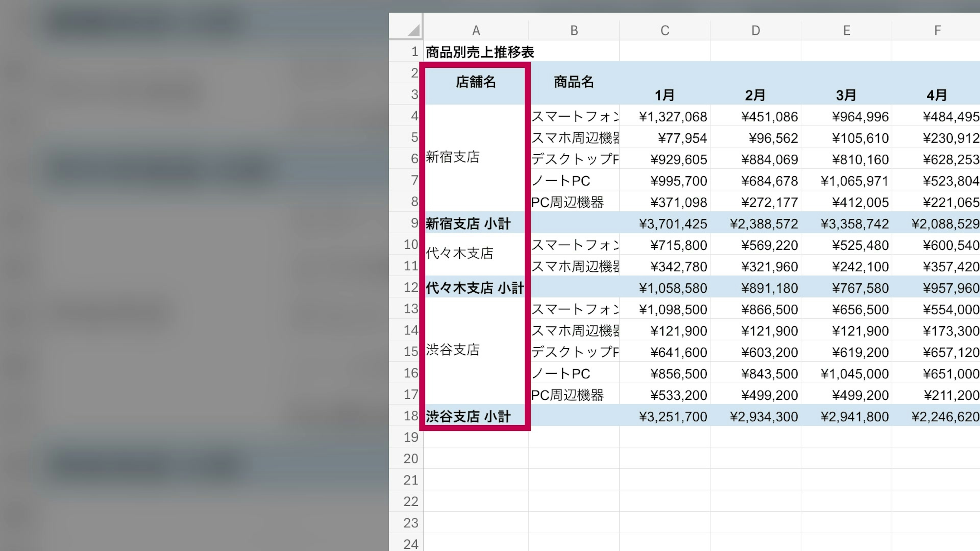Select cell with value ¥1,327,068
The width and height of the screenshot is (980, 551).
(672, 116)
